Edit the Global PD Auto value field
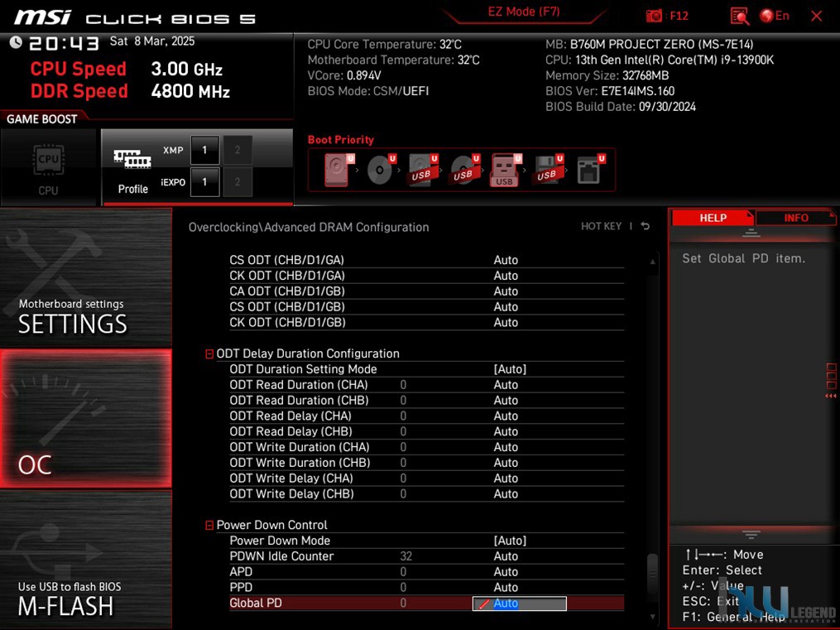Viewport: 840px width, 630px height. click(x=519, y=604)
